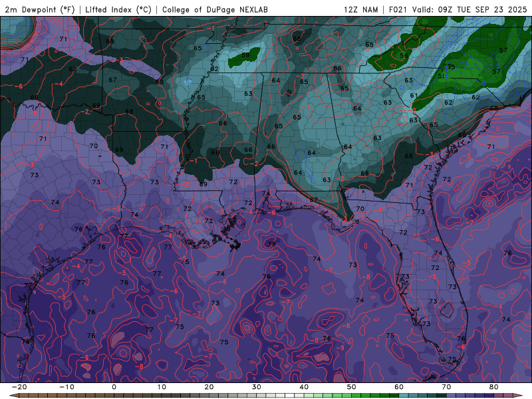Viewport: 532px width, 399px height.
Task: Click the '12Z NAM' model run label
Action: pos(360,10)
